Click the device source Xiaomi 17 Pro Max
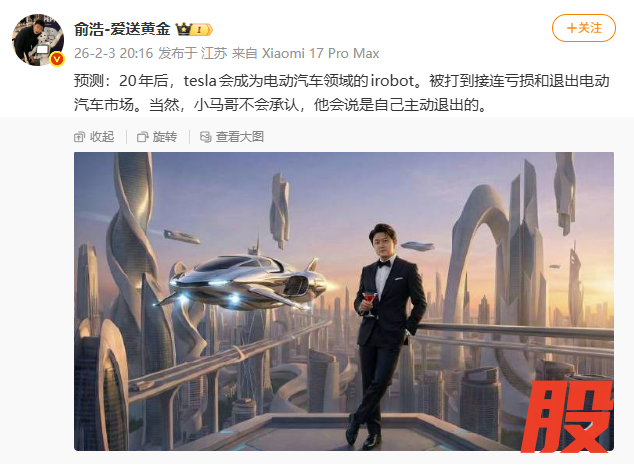This screenshot has width=634, height=472. pyautogui.click(x=321, y=53)
